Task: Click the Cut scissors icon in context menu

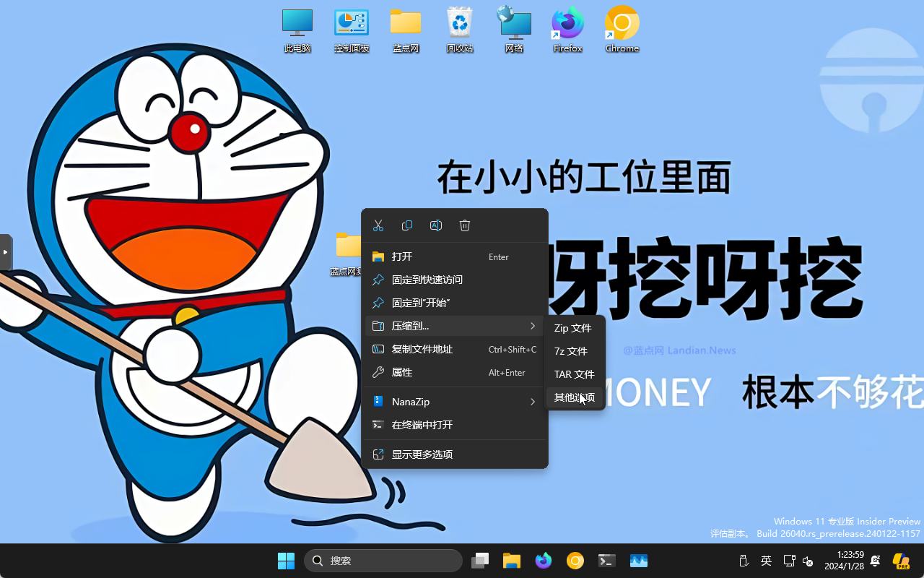Action: coord(378,225)
